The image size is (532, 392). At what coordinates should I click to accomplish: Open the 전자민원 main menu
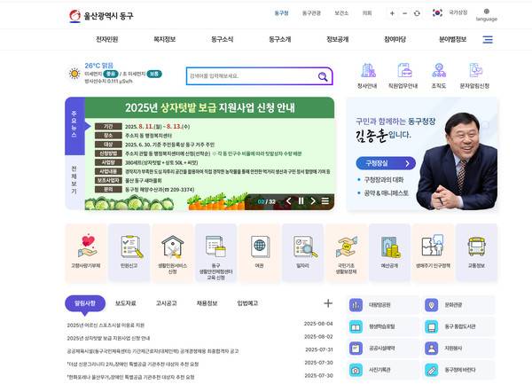click(x=107, y=39)
